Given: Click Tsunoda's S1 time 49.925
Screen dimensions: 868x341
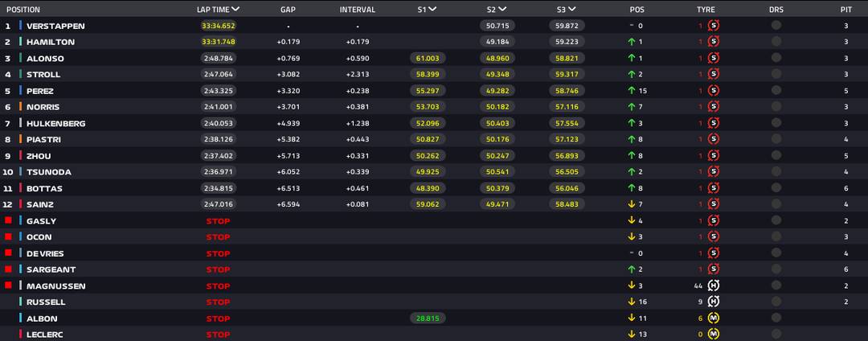Looking at the screenshot, I should click(x=428, y=172).
